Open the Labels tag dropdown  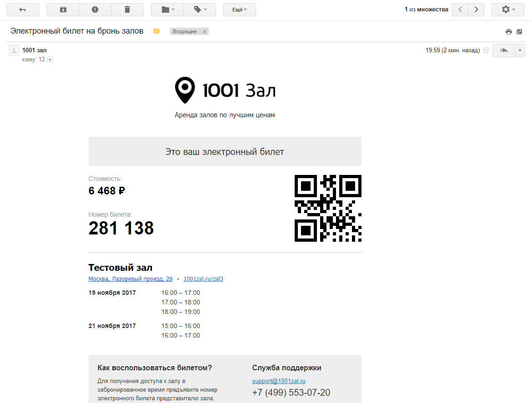tap(200, 10)
